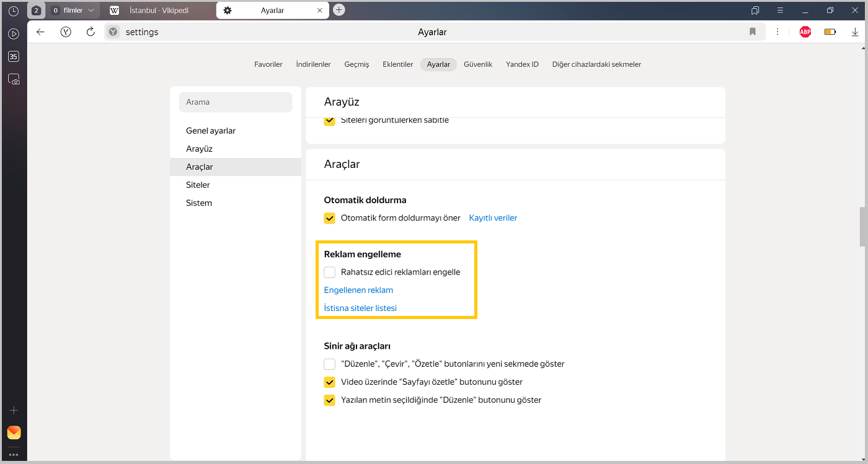
Task: Click the history clock sidebar icon
Action: coord(14,11)
